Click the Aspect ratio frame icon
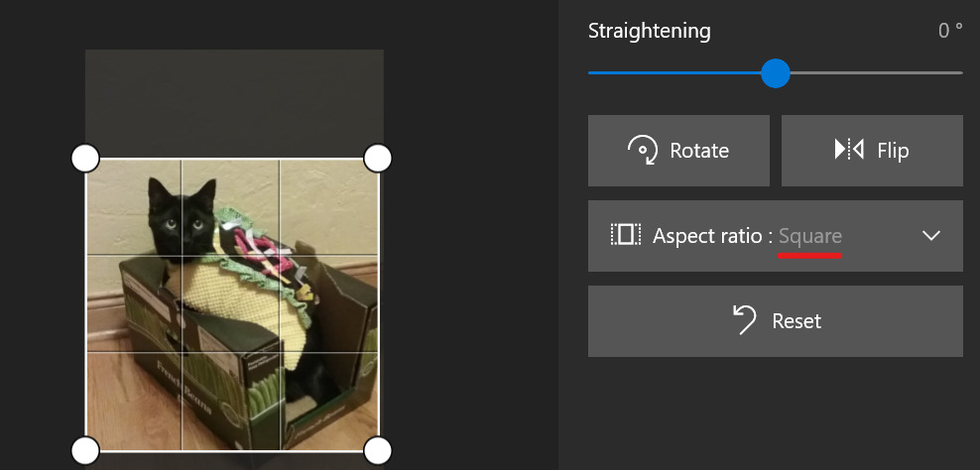This screenshot has height=470, width=980. (x=625, y=235)
